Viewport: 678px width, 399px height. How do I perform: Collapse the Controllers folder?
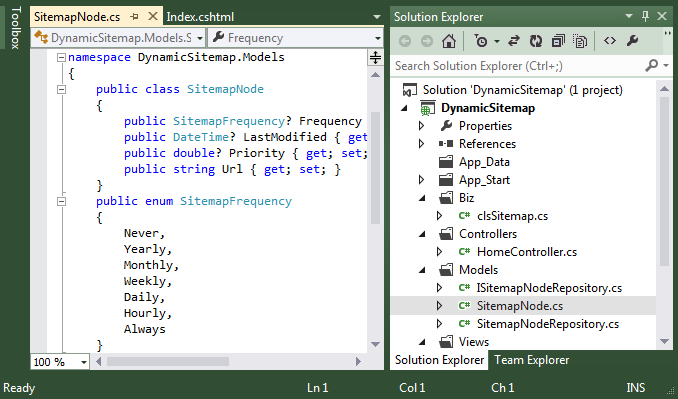(422, 234)
